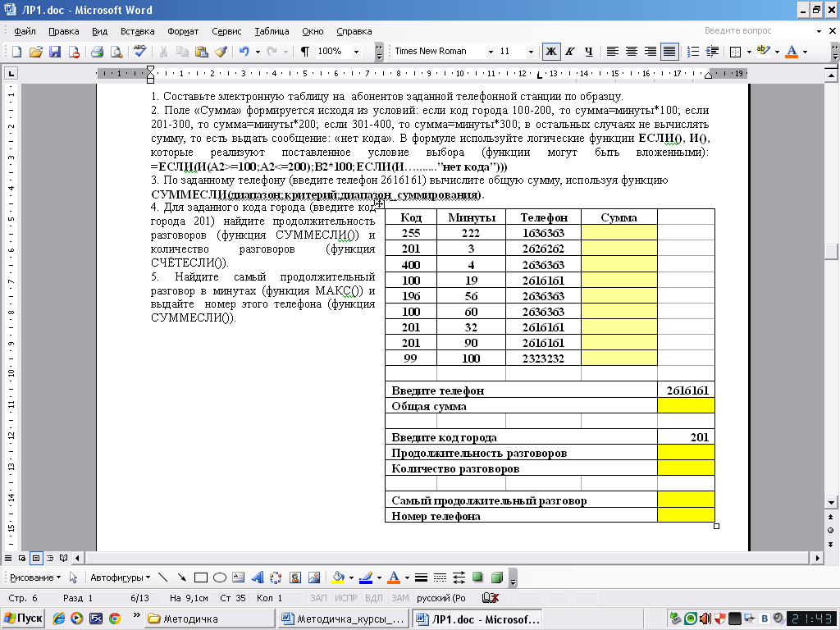840x630 pixels.
Task: Insert WordArt object
Action: 258,577
